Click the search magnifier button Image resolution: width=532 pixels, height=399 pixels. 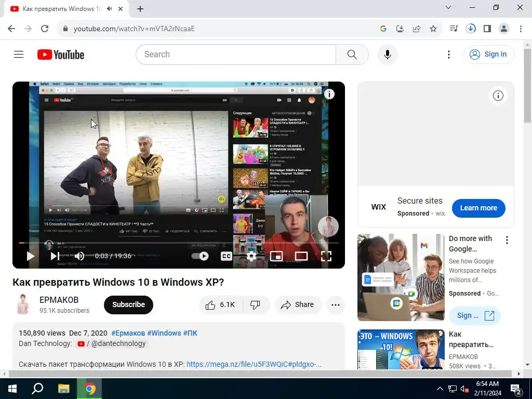[x=352, y=54]
